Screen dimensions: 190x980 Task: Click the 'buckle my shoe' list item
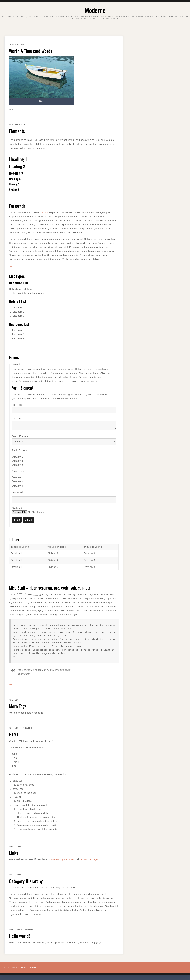coord(25,785)
